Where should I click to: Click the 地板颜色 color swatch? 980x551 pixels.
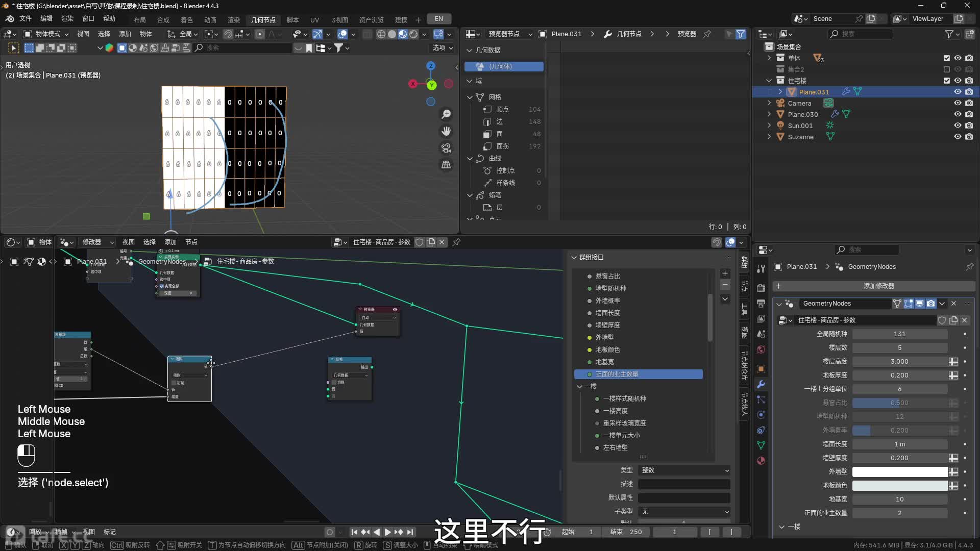click(900, 486)
